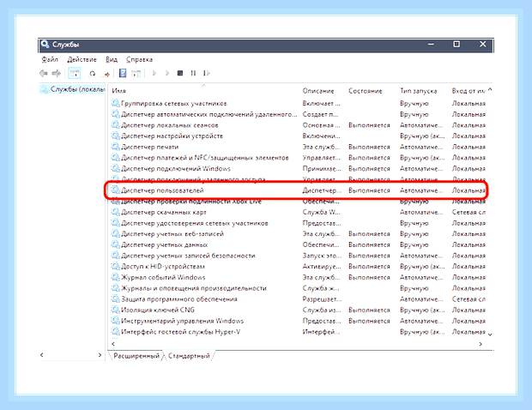Open the Справка menu
Viewport: 532px width, 410px height.
point(139,60)
